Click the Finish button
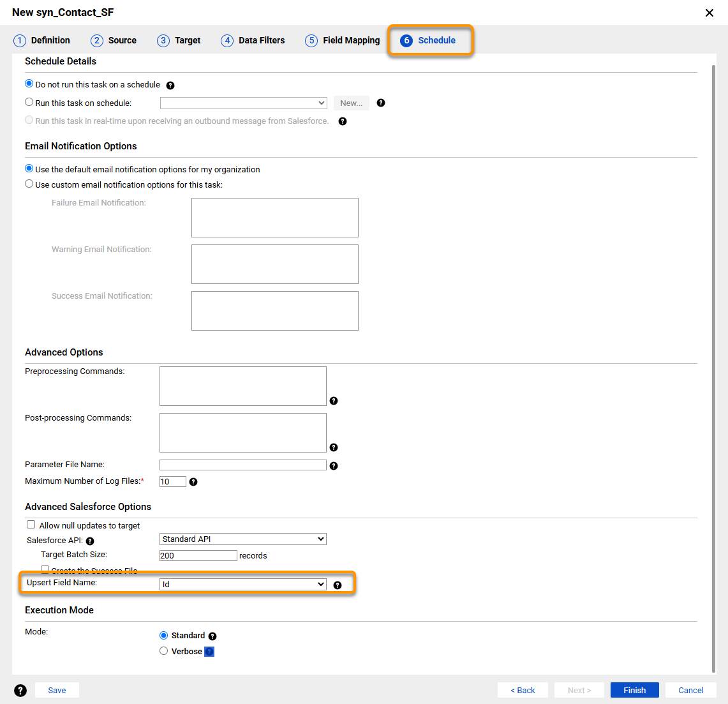728x704 pixels. point(634,690)
